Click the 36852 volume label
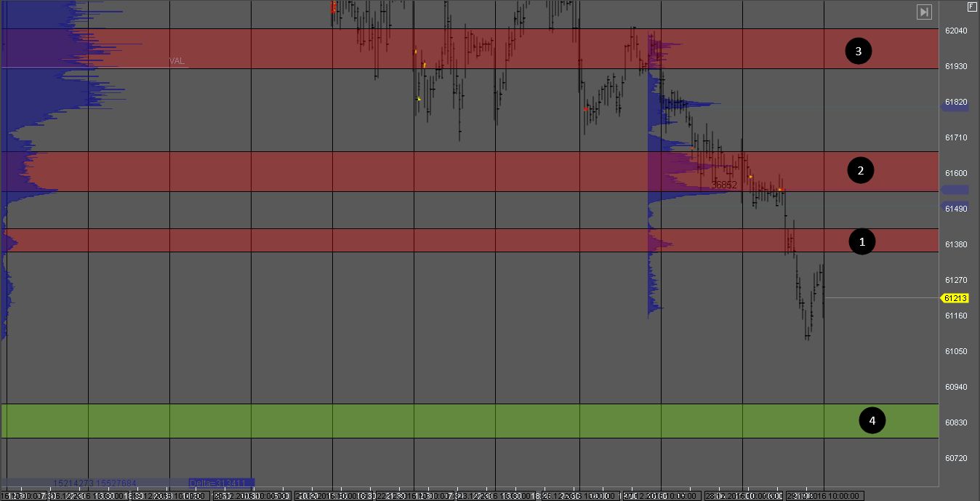The image size is (980, 501). pyautogui.click(x=724, y=185)
